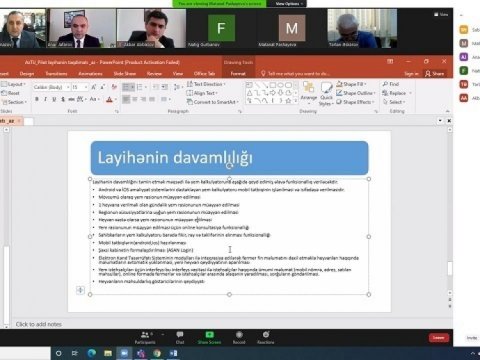Click the Windows taskbar search icon
The width and height of the screenshot is (480, 360).
59,353
